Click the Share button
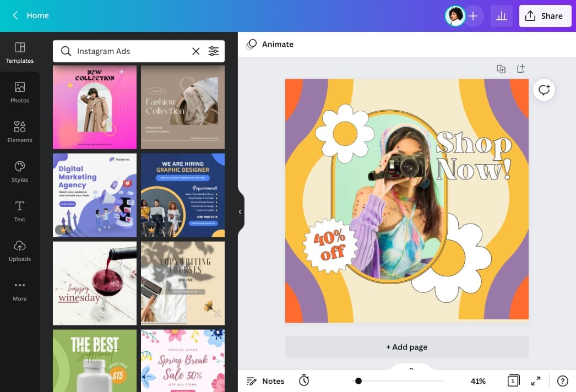 click(x=545, y=15)
